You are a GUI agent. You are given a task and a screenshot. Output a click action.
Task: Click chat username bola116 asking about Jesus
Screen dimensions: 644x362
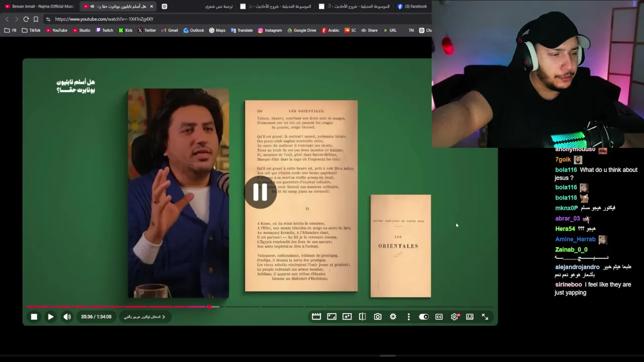click(x=566, y=170)
